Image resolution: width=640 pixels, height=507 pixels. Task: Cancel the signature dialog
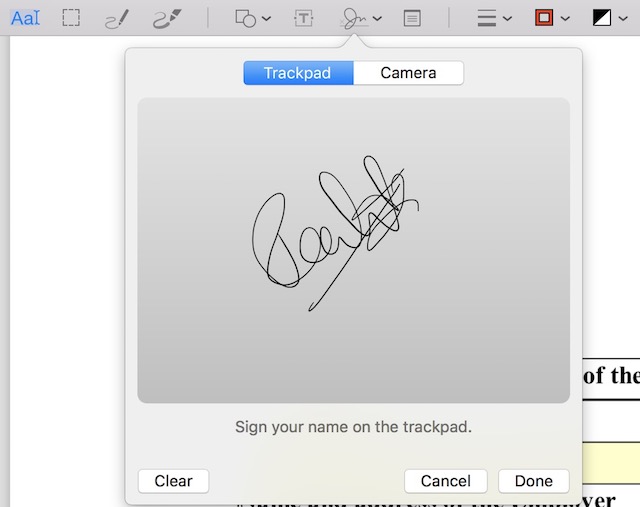tap(445, 481)
